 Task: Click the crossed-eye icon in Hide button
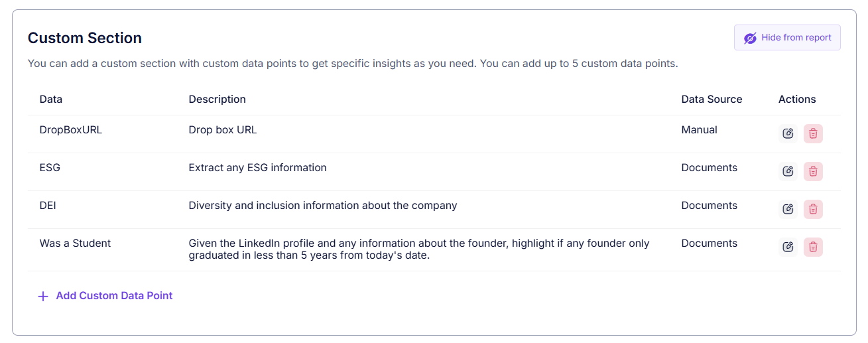click(750, 38)
